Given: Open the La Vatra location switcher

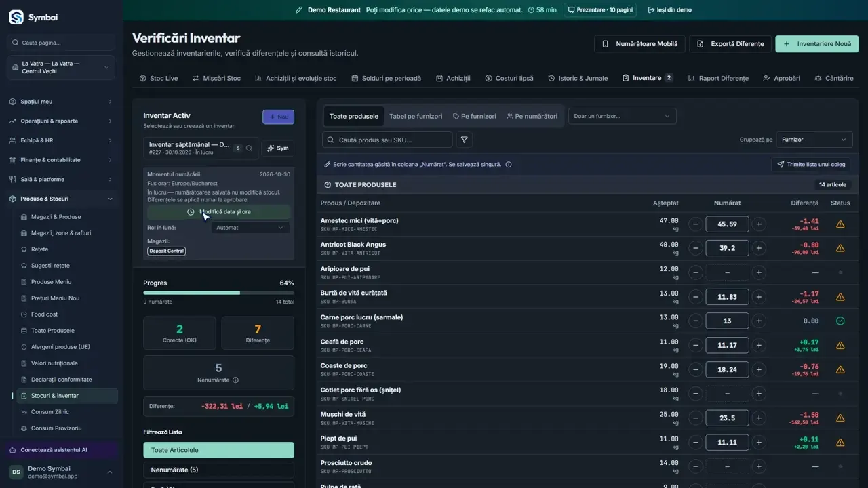Looking at the screenshot, I should (61, 68).
